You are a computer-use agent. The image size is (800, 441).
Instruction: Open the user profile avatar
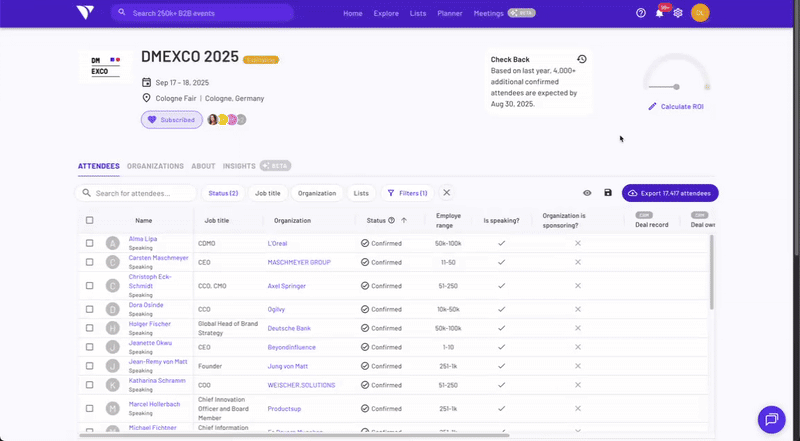[x=700, y=13]
